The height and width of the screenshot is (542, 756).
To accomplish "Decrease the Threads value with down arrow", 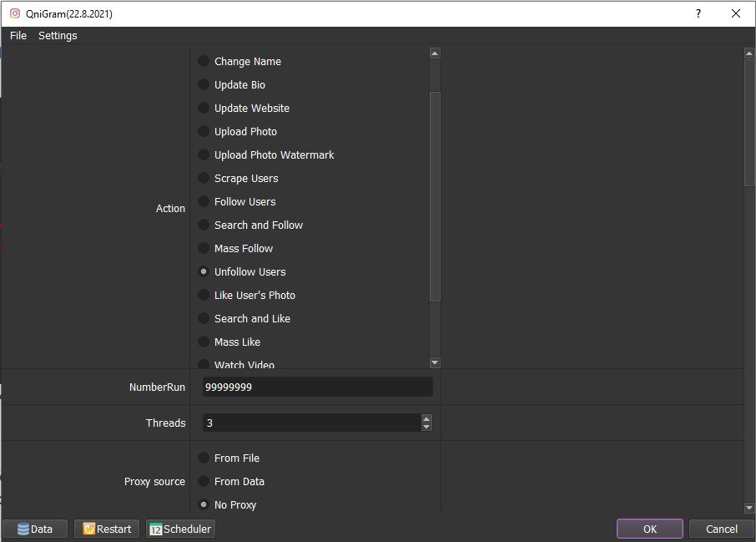I will point(426,427).
